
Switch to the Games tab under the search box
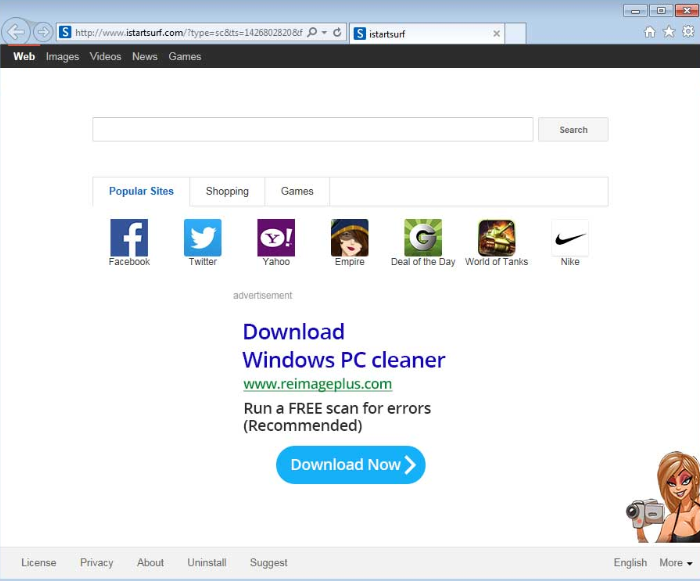297,191
